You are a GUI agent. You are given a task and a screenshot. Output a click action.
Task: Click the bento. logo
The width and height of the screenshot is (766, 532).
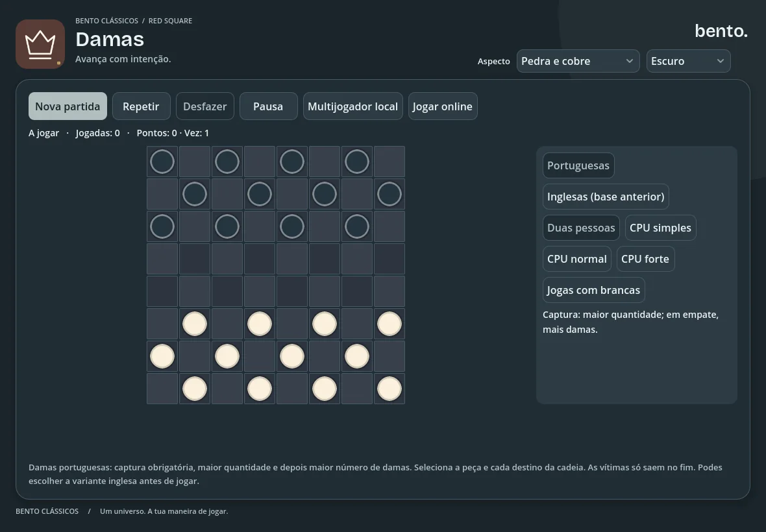(721, 30)
